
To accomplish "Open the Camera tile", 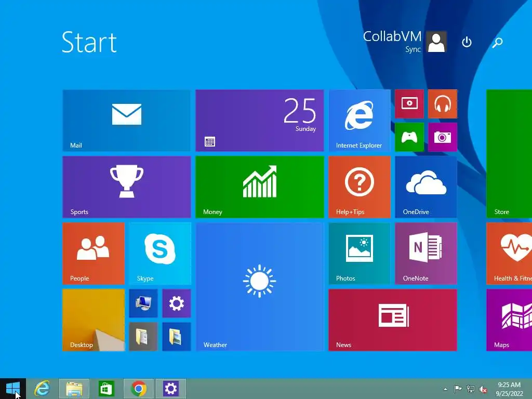I will click(443, 137).
